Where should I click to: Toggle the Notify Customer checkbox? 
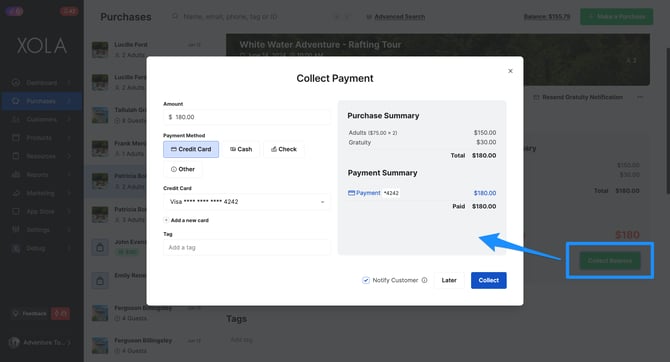[366, 280]
